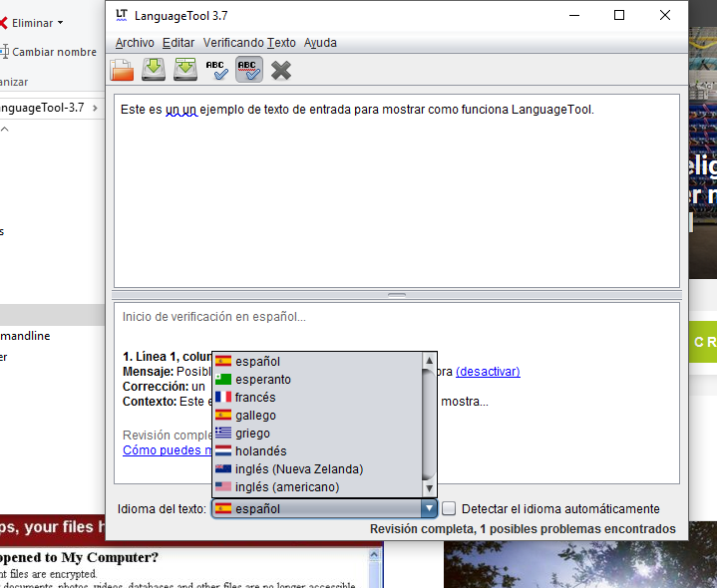
Task: Click the Cómo puedes link
Action: [168, 450]
